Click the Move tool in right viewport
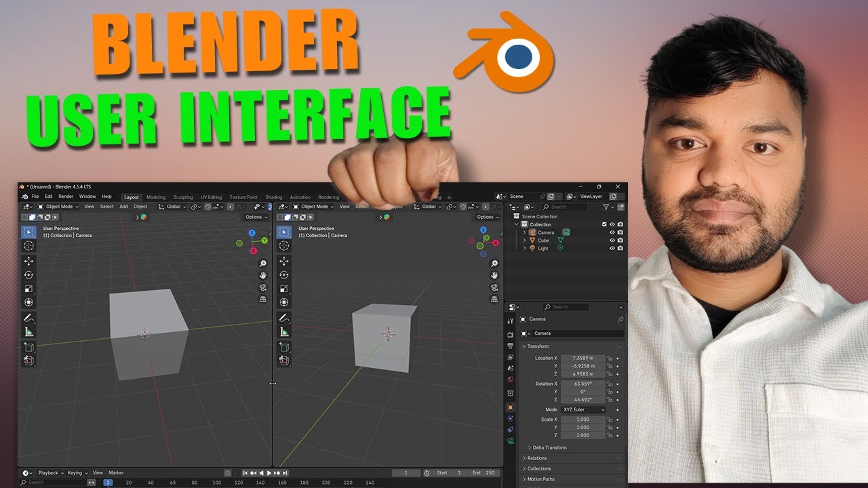This screenshot has width=868, height=488. coord(283,261)
